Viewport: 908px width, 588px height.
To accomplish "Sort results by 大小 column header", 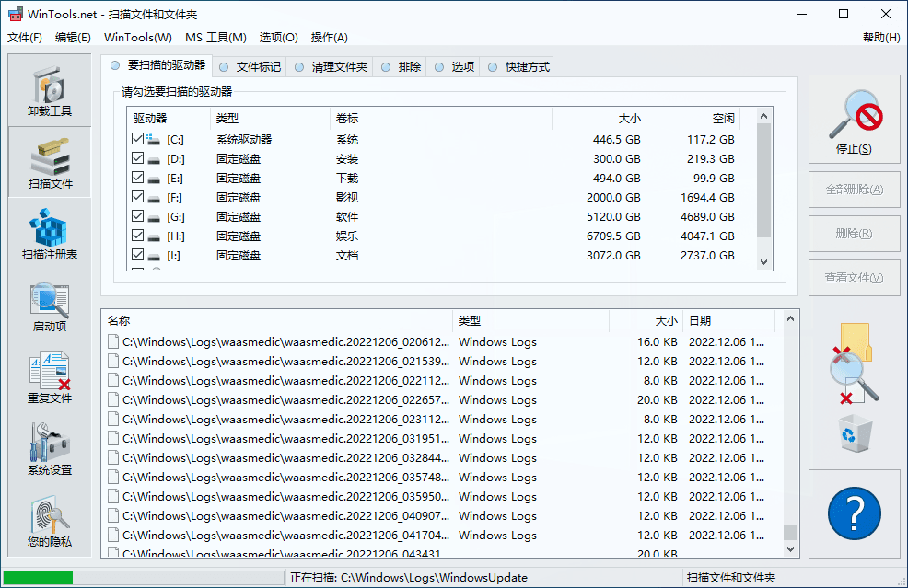I will pyautogui.click(x=645, y=321).
